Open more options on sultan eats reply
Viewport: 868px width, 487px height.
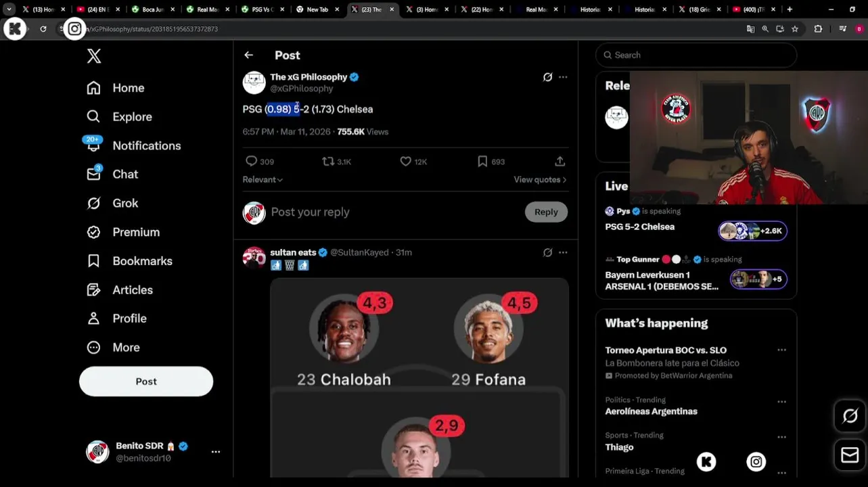[563, 252]
